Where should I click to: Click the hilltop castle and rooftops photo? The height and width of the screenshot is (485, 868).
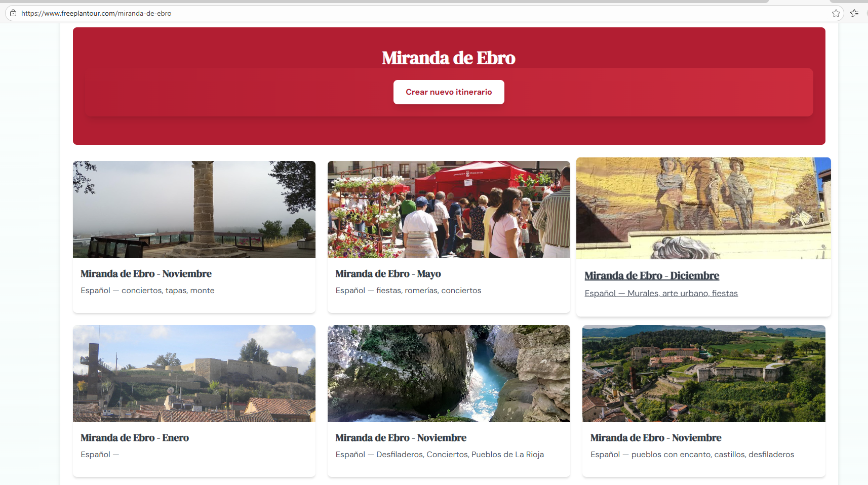(x=194, y=374)
